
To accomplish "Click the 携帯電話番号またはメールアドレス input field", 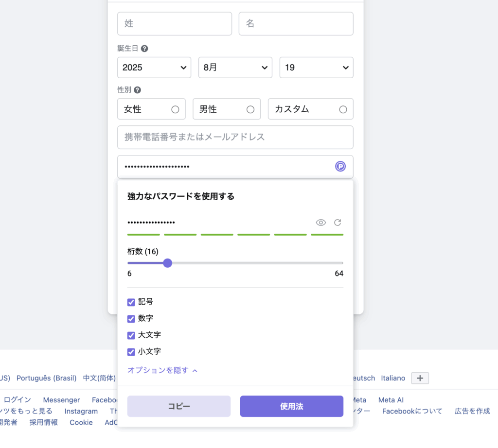I will [235, 137].
